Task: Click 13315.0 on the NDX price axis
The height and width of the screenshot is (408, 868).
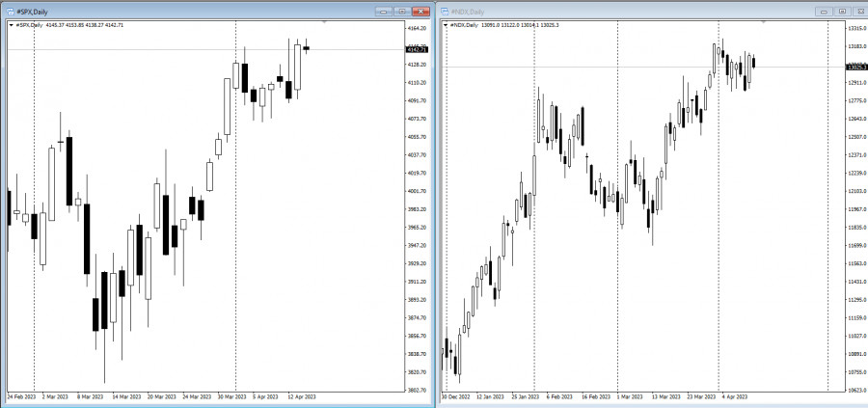Action: [x=857, y=28]
